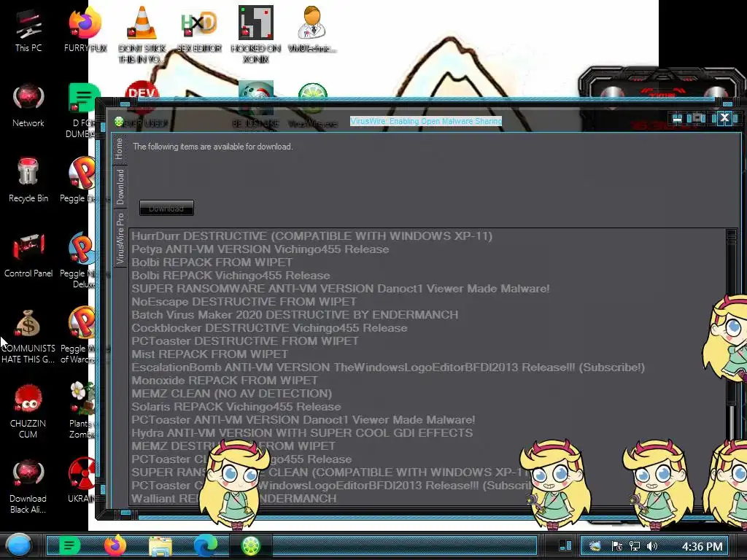Screen dimensions: 747x560
Task: Close the VirusWire window
Action: pyautogui.click(x=724, y=117)
